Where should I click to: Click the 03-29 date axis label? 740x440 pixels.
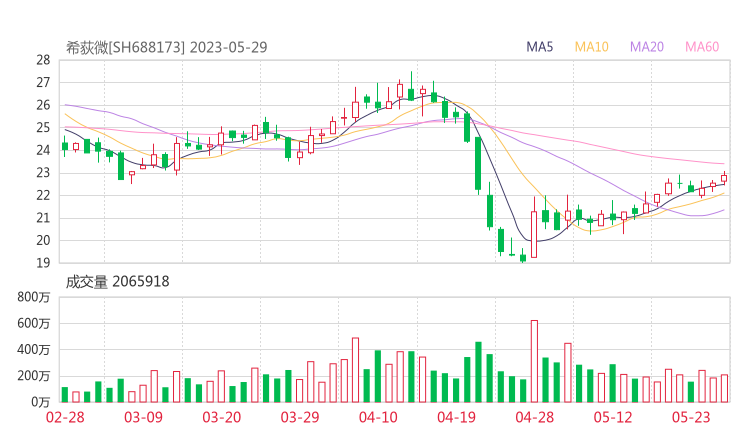click(300, 417)
